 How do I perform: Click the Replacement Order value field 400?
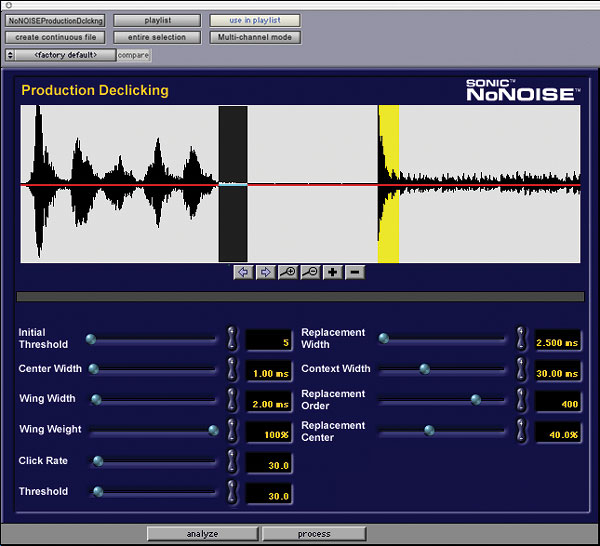click(558, 401)
